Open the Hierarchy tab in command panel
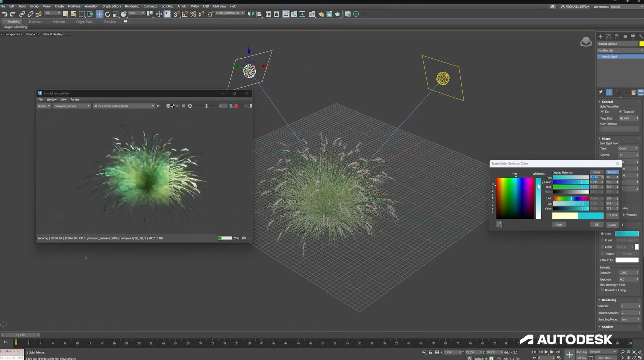 click(x=616, y=36)
